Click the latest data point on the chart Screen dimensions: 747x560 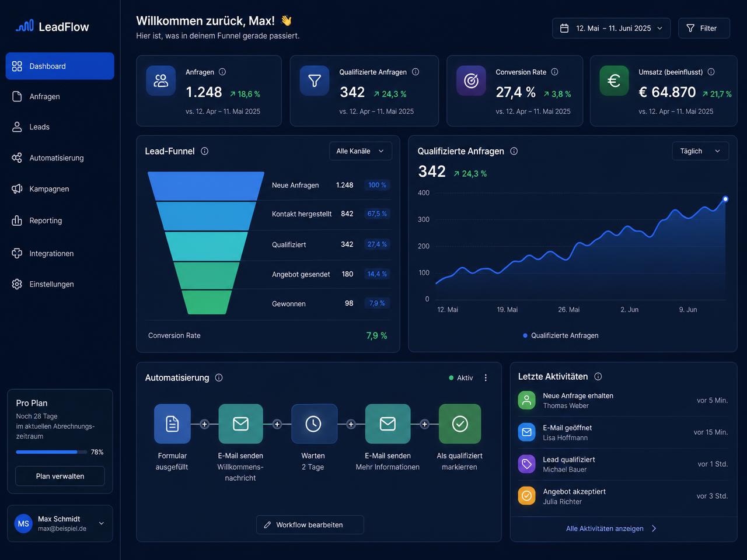pos(725,199)
